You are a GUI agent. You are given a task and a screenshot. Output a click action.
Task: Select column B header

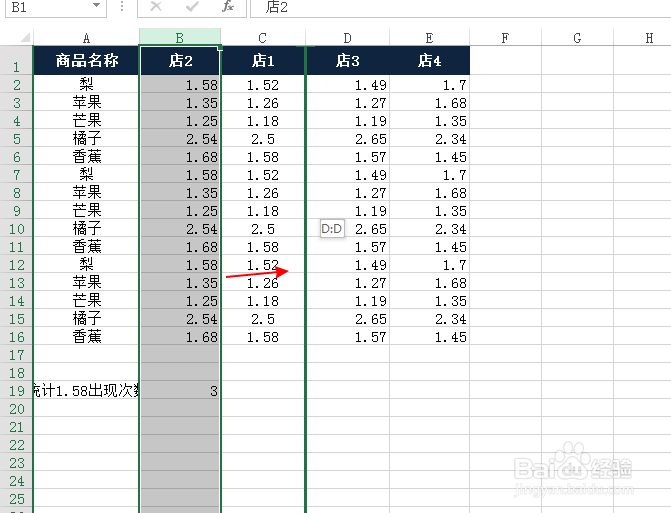click(180, 38)
